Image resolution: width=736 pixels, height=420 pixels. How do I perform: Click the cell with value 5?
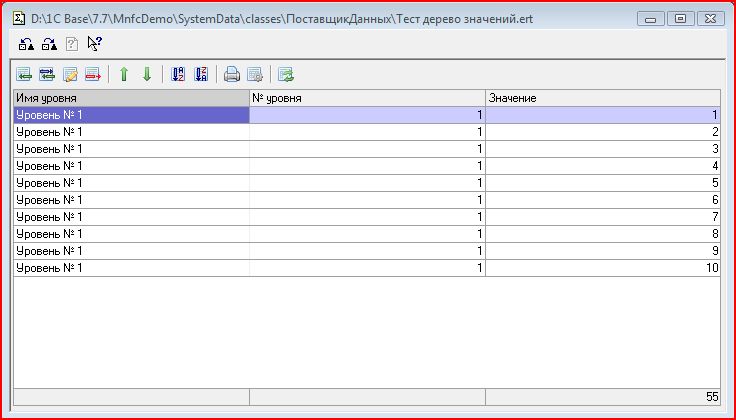tap(602, 183)
